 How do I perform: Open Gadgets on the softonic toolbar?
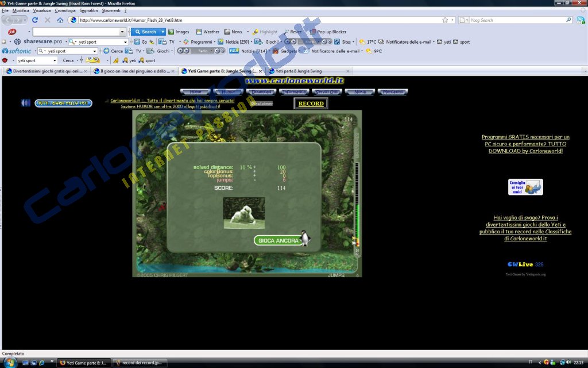click(x=285, y=51)
